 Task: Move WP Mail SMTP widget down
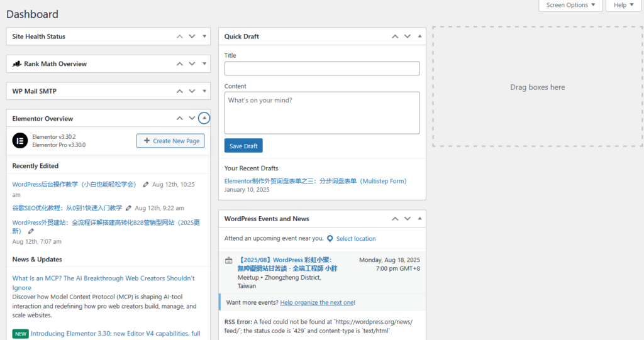(192, 91)
